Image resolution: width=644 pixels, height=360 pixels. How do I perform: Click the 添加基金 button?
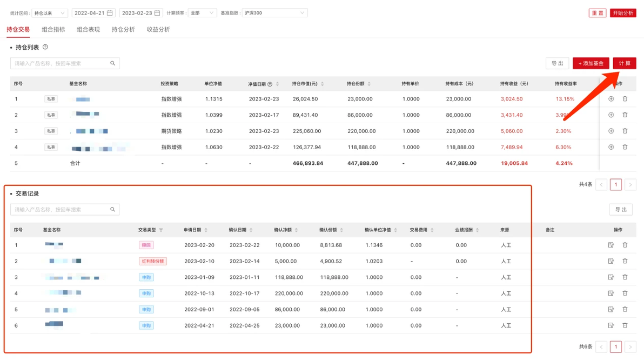pyautogui.click(x=591, y=63)
